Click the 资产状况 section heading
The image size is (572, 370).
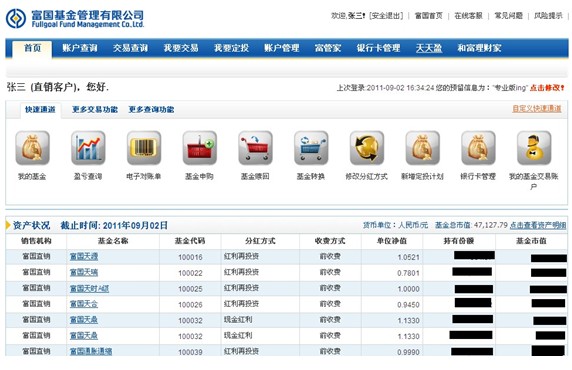(x=31, y=226)
